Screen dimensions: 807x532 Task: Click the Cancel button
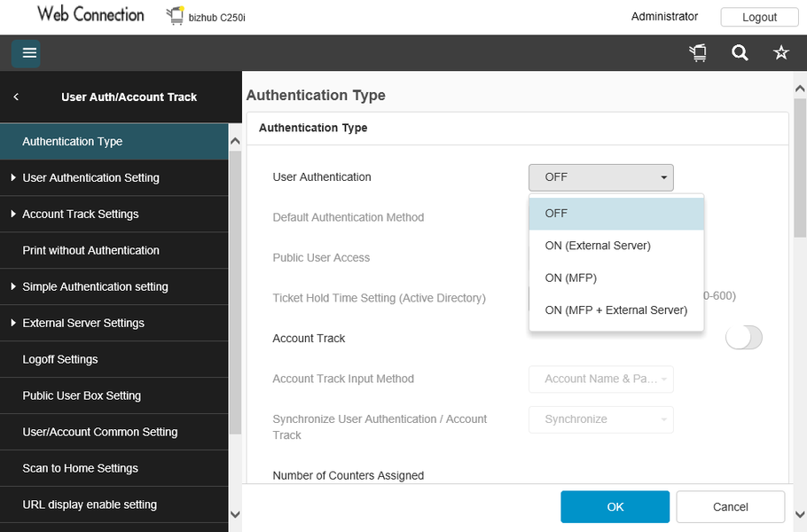tap(730, 507)
